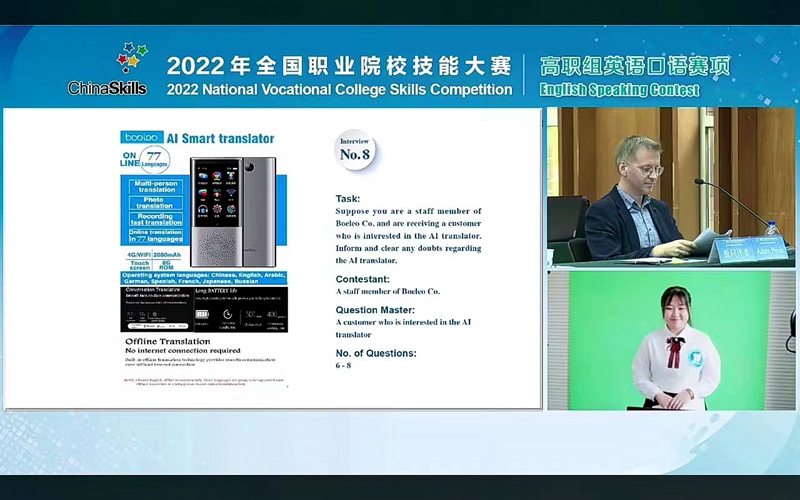Click the battery icon in Long BATTERY life panel
The image size is (800, 500).
click(202, 314)
